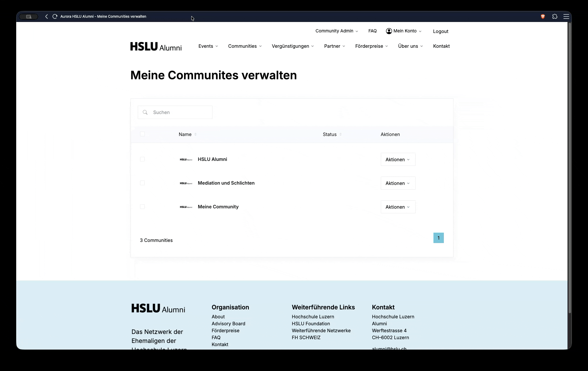Sort table by Name column arrows
Screen dimensions: 588x371
[x=195, y=134]
